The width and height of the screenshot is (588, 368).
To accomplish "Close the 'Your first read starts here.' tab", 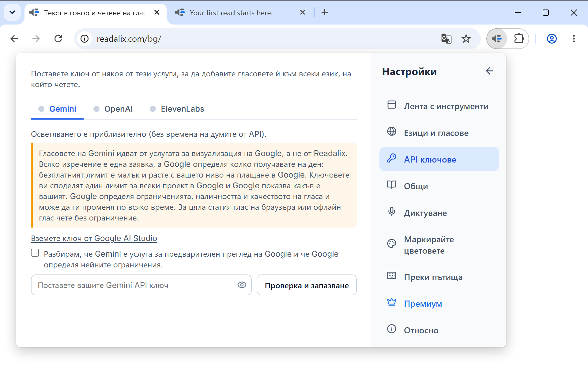I will coord(303,13).
